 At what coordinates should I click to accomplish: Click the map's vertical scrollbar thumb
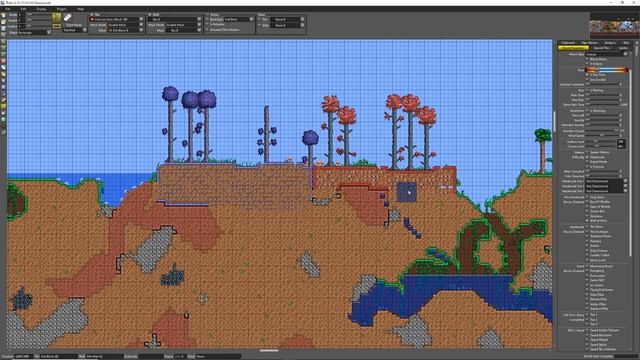tap(554, 121)
